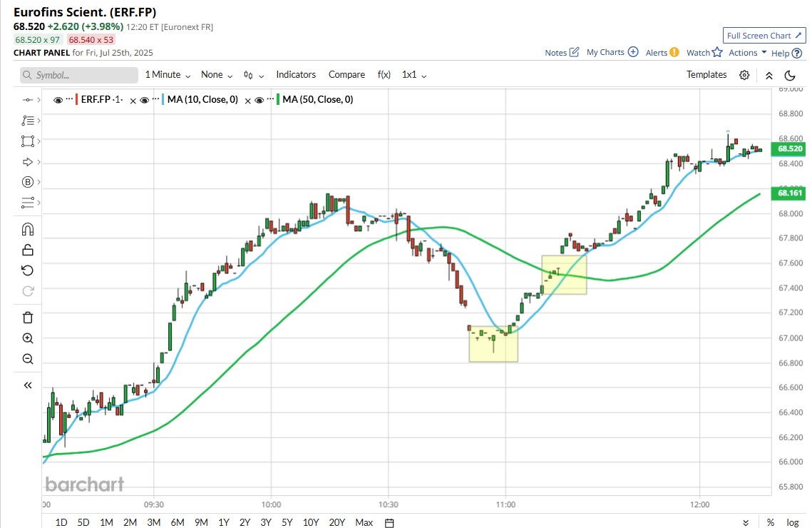Zoom out with the minus magnifier
The height and width of the screenshot is (528, 812).
[x=28, y=359]
